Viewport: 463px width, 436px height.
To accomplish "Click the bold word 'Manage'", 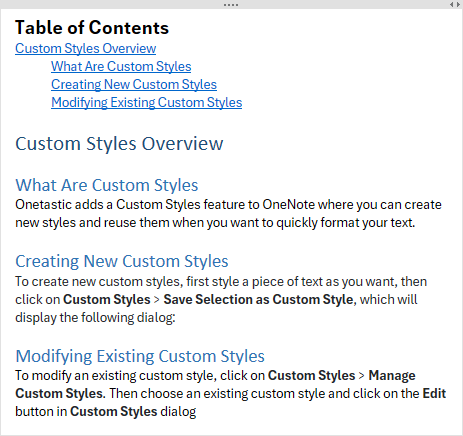I will (392, 376).
